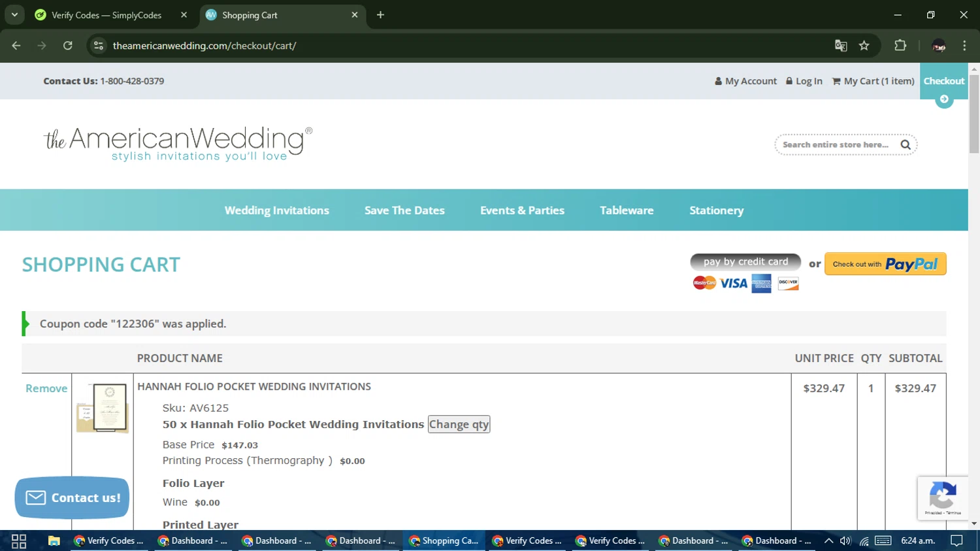
Task: Open Events & Parties menu
Action: click(x=522, y=210)
